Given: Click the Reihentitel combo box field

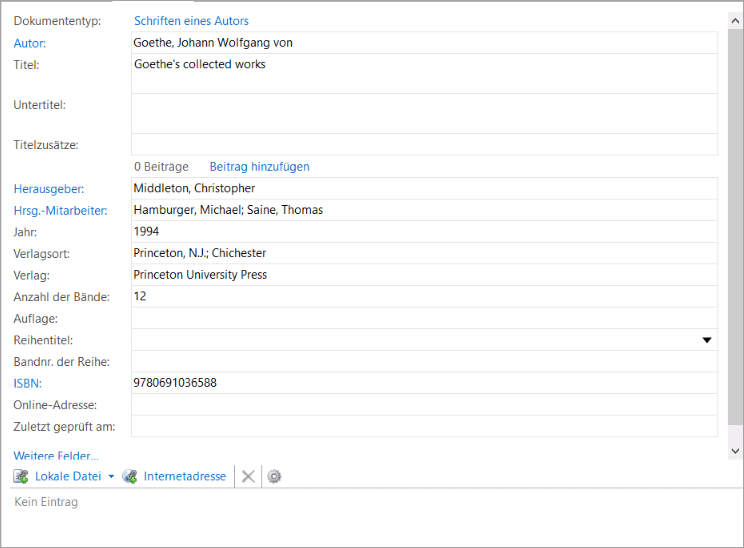Looking at the screenshot, I should tap(424, 340).
